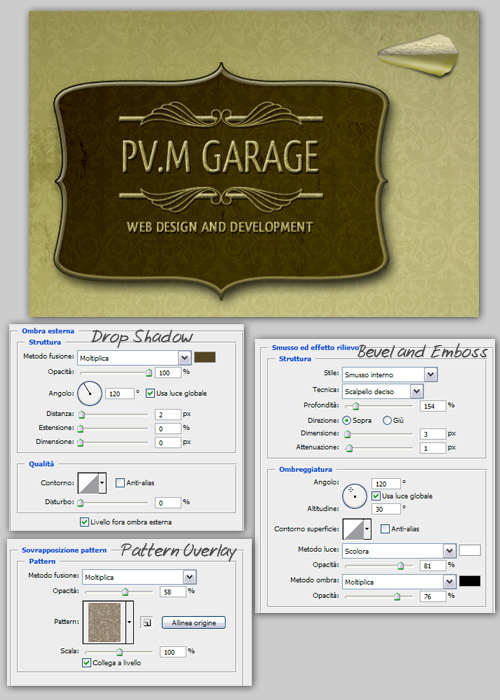This screenshot has width=500, height=700.
Task: Click the Bevel Dimensione slider handle
Action: (348, 434)
